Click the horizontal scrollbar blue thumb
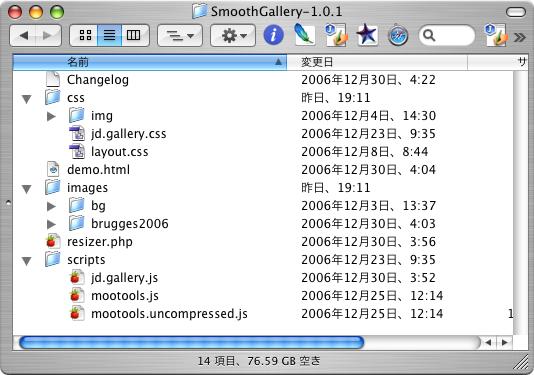534x375 pixels. coord(191,342)
